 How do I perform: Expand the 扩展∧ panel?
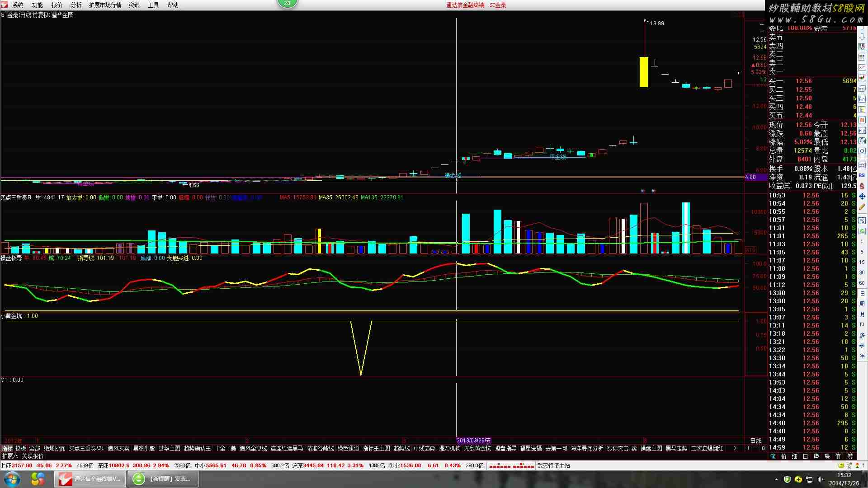9,456
